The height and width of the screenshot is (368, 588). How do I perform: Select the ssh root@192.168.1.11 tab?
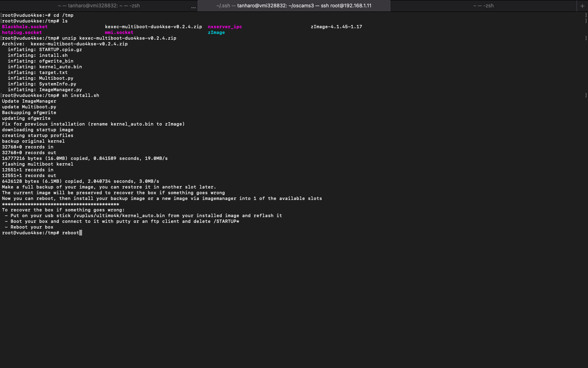(x=294, y=6)
